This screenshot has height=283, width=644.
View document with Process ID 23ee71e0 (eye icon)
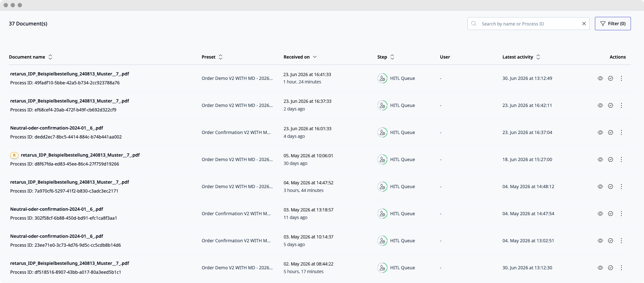(600, 241)
